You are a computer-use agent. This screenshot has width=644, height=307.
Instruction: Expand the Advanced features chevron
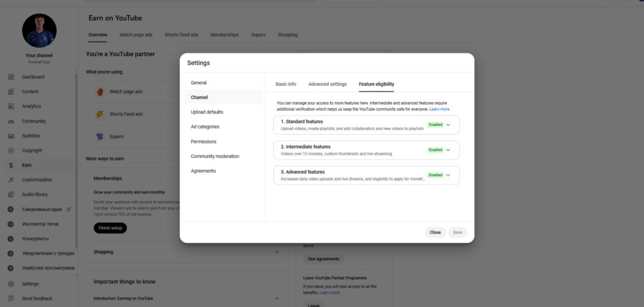[x=448, y=175]
